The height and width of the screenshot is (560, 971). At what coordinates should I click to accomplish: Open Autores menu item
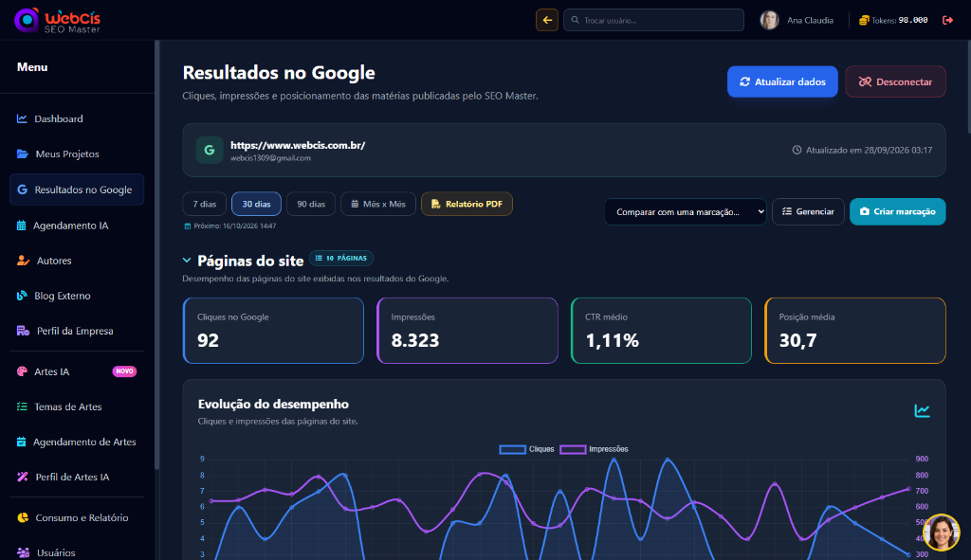pyautogui.click(x=77, y=261)
